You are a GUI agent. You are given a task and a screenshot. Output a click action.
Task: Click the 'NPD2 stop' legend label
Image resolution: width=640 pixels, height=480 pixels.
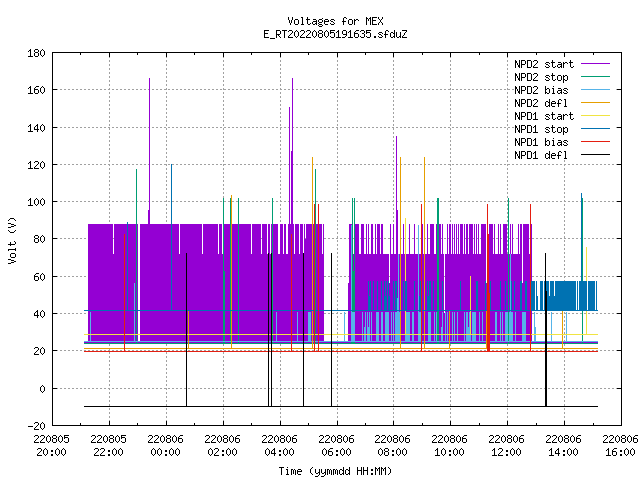(541, 77)
